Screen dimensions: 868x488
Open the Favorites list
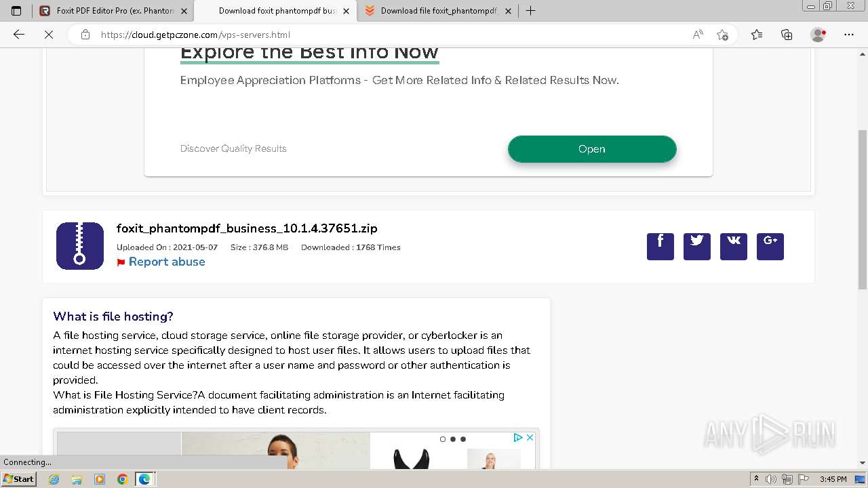757,35
